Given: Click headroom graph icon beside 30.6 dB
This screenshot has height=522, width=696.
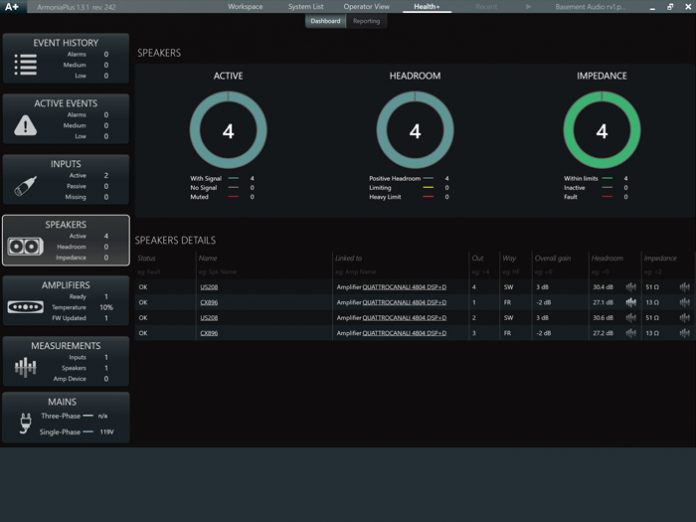Looking at the screenshot, I should click(631, 318).
